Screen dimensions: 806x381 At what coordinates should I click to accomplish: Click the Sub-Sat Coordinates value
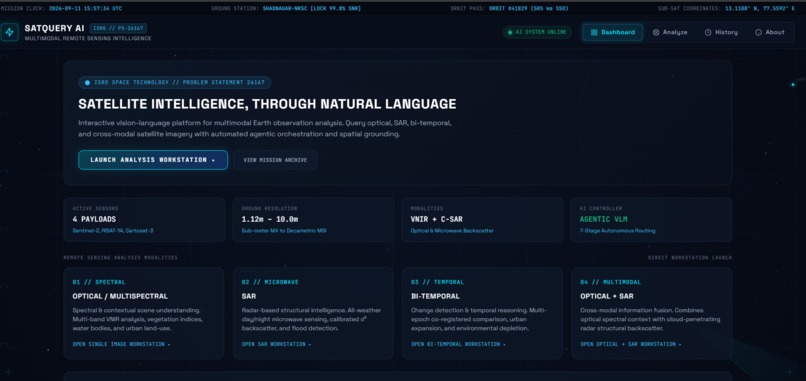point(760,9)
